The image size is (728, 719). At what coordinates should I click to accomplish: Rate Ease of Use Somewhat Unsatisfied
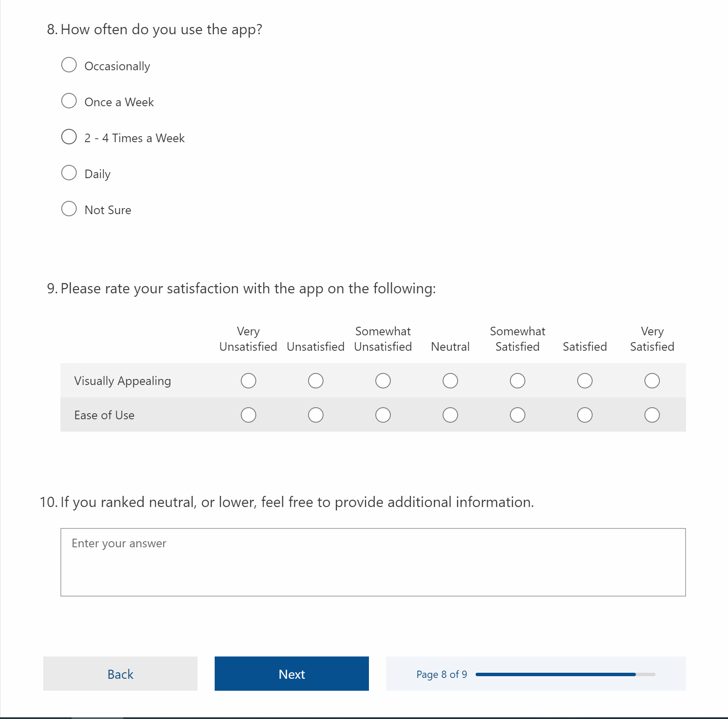[383, 415]
